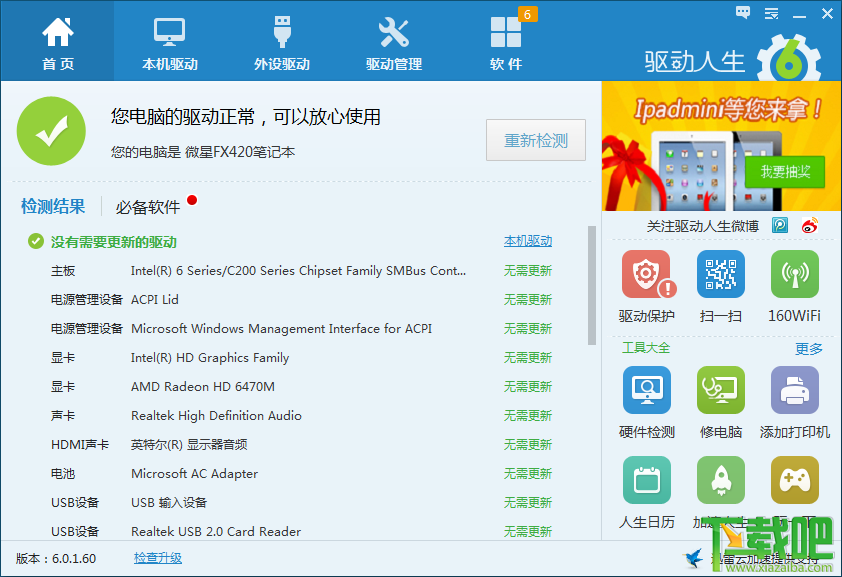The width and height of the screenshot is (842, 577).
Task: Click the gamepad tool icon
Action: tap(795, 481)
